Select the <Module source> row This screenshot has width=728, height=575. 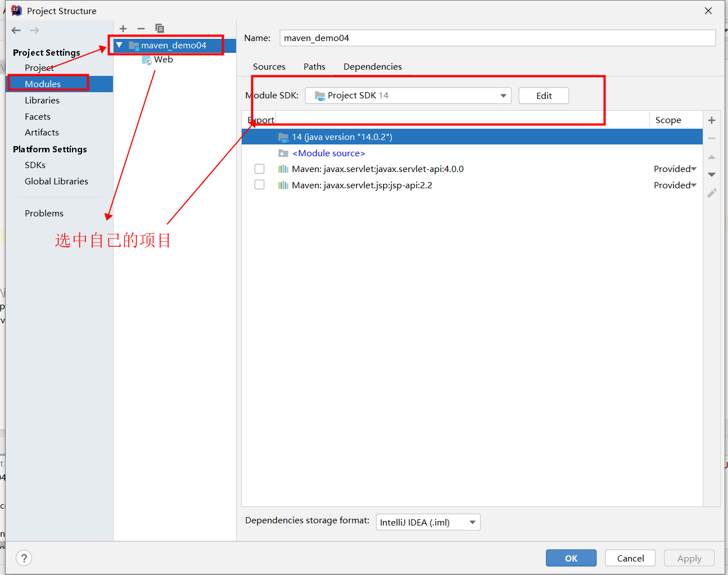(x=472, y=153)
